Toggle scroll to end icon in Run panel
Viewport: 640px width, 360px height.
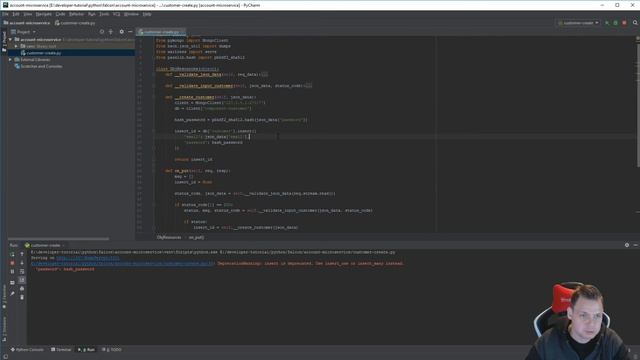click(22, 280)
